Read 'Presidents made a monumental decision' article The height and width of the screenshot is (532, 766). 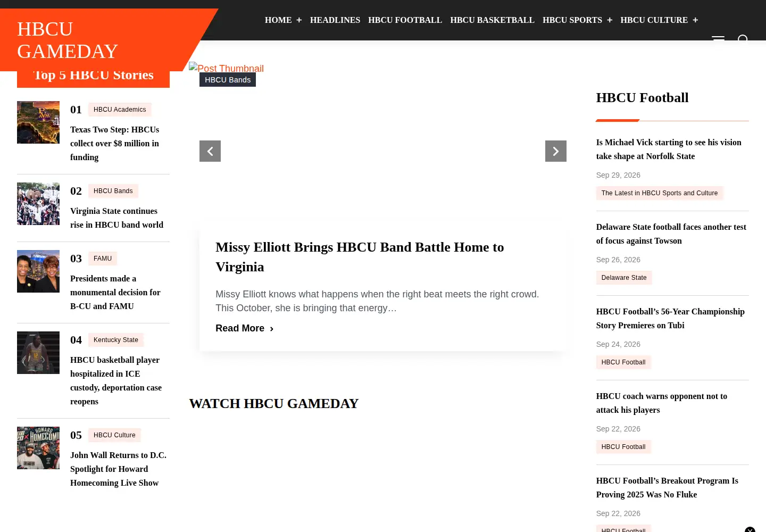115,293
